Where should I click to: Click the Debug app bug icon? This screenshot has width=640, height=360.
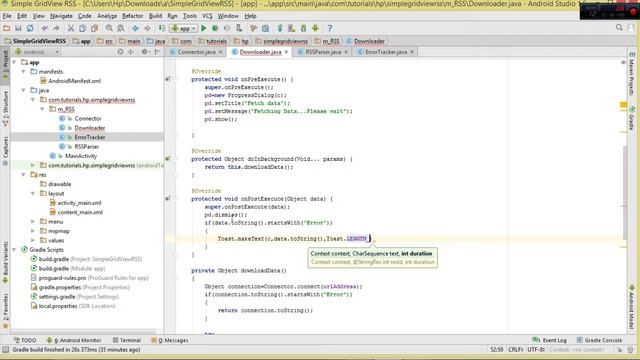pos(215,28)
